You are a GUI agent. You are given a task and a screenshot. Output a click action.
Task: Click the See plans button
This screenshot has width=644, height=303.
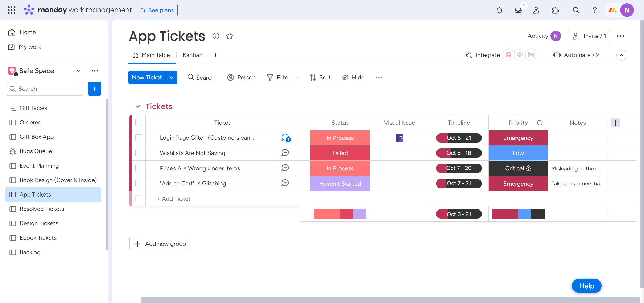point(157,10)
